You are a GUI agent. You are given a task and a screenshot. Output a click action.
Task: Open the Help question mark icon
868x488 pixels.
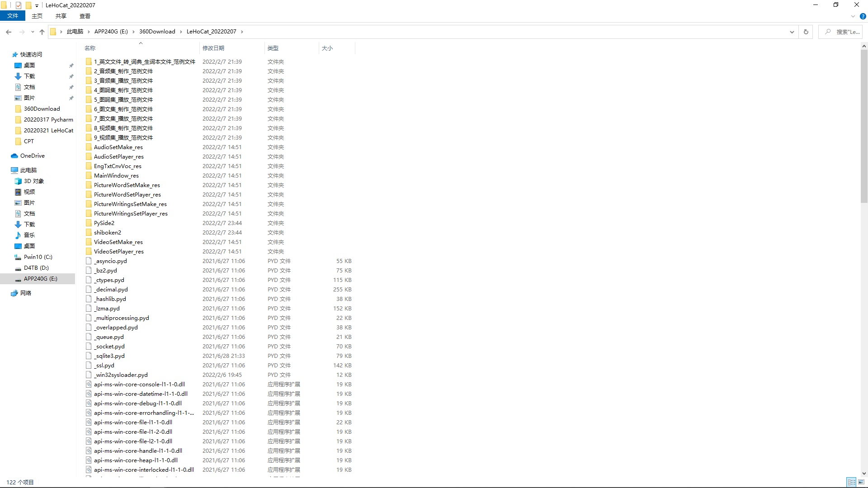tap(863, 16)
